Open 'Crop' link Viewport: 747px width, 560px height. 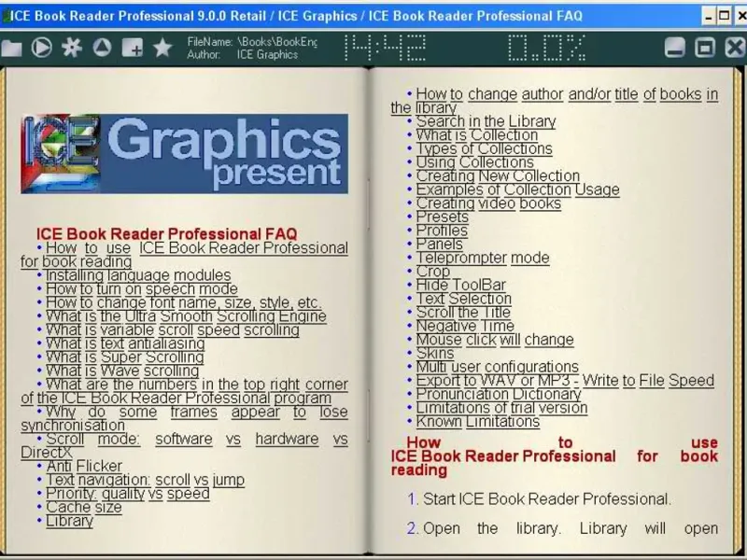tap(432, 272)
